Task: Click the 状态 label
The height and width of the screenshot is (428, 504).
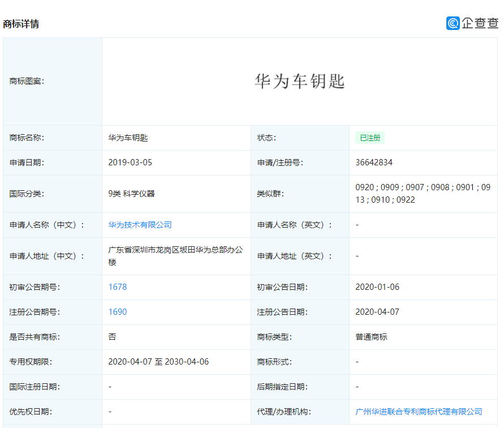Action: (x=266, y=138)
